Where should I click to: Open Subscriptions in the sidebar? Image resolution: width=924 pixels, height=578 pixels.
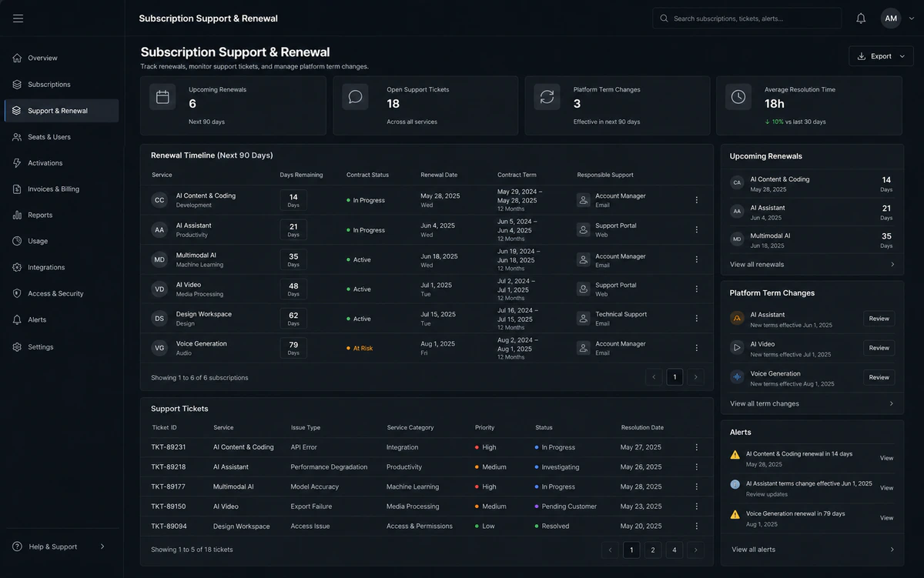(x=62, y=84)
